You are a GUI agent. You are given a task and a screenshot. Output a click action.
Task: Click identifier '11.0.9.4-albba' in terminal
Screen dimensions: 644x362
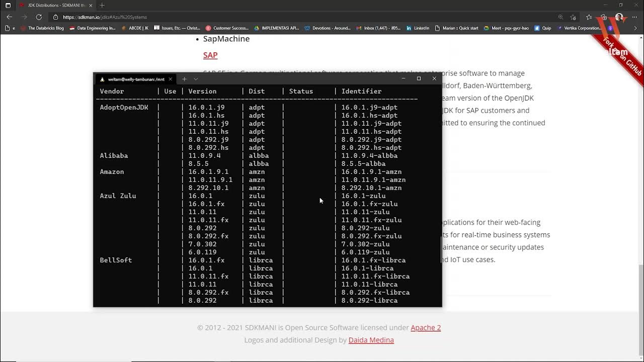pos(369,155)
